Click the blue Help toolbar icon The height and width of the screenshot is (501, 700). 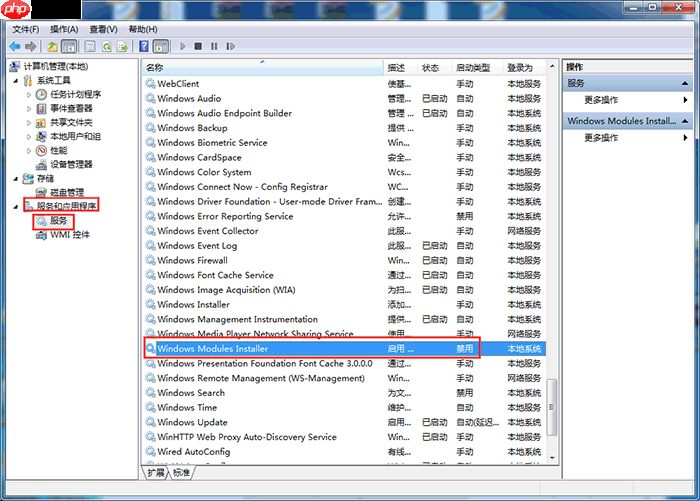click(144, 46)
